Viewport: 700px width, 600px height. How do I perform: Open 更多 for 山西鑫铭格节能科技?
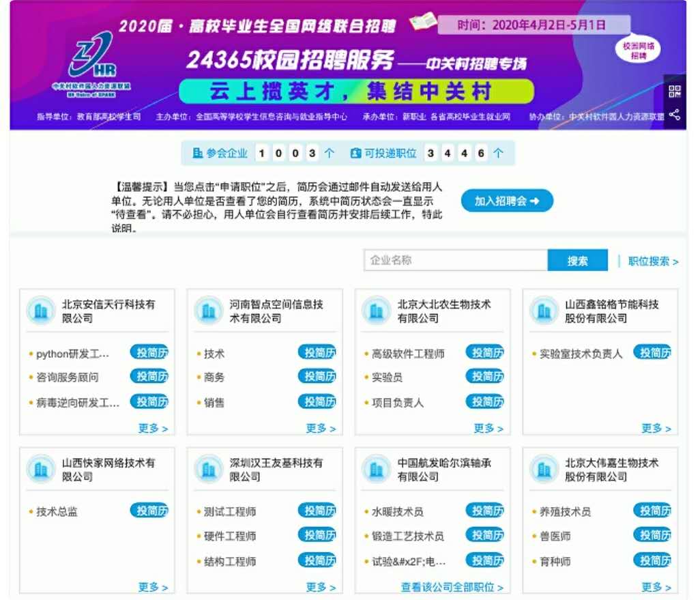click(x=656, y=429)
